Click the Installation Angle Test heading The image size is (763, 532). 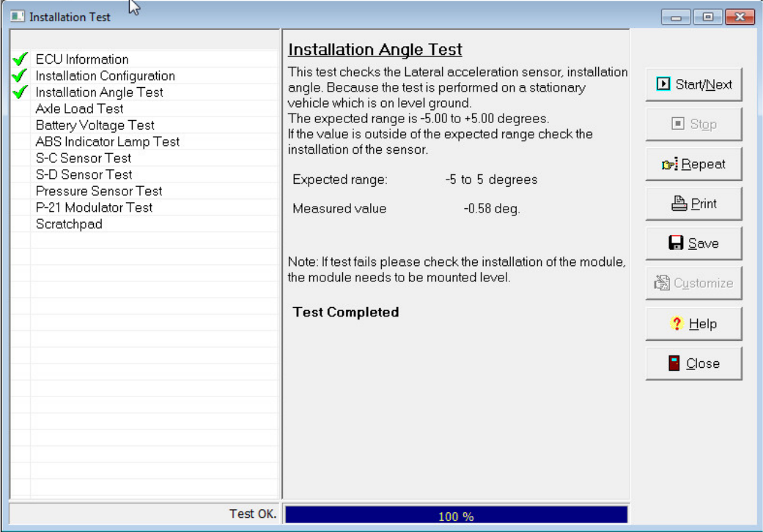375,50
